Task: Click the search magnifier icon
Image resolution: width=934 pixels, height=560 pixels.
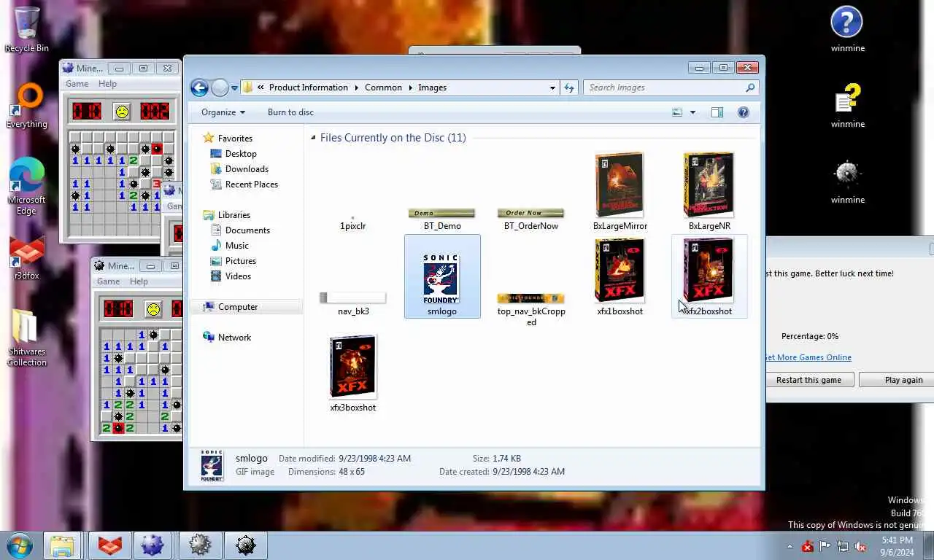Action: tap(749, 87)
